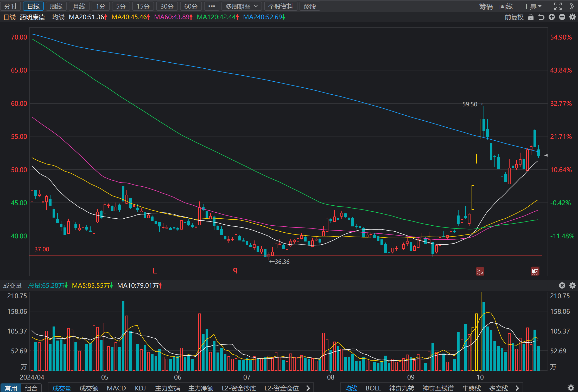
Task: Open bottom-right settings gear
Action: pos(571,388)
